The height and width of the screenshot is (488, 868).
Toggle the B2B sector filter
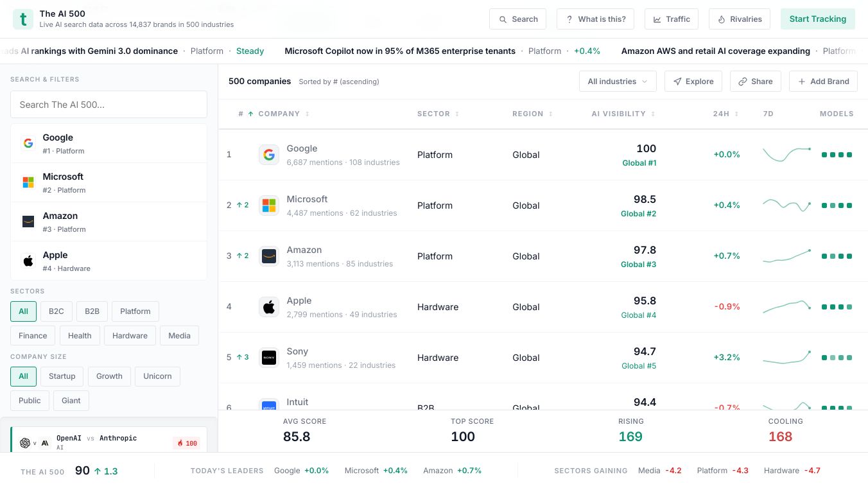(92, 311)
